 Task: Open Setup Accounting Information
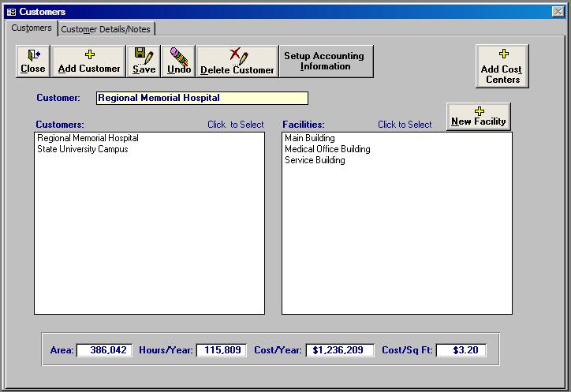(x=327, y=62)
